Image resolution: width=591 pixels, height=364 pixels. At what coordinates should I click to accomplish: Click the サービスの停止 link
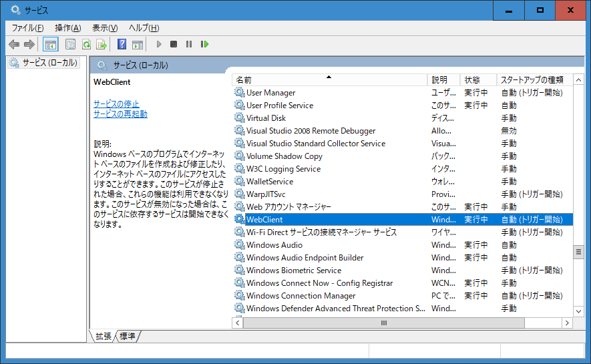click(x=116, y=104)
